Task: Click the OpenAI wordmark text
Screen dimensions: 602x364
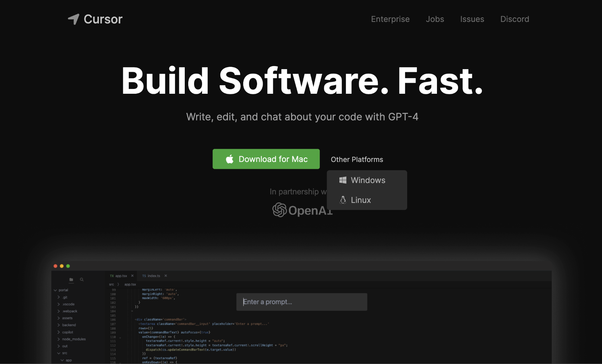Action: tap(310, 210)
